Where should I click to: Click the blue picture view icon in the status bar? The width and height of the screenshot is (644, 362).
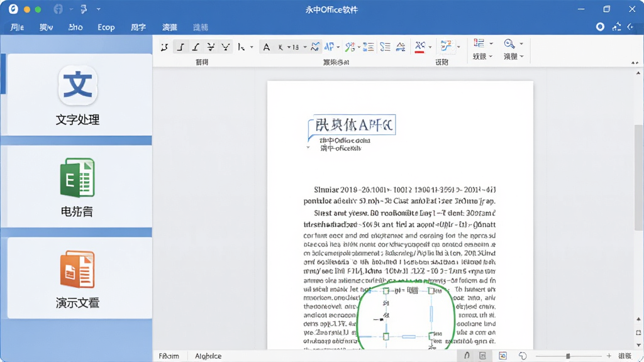[x=502, y=356]
